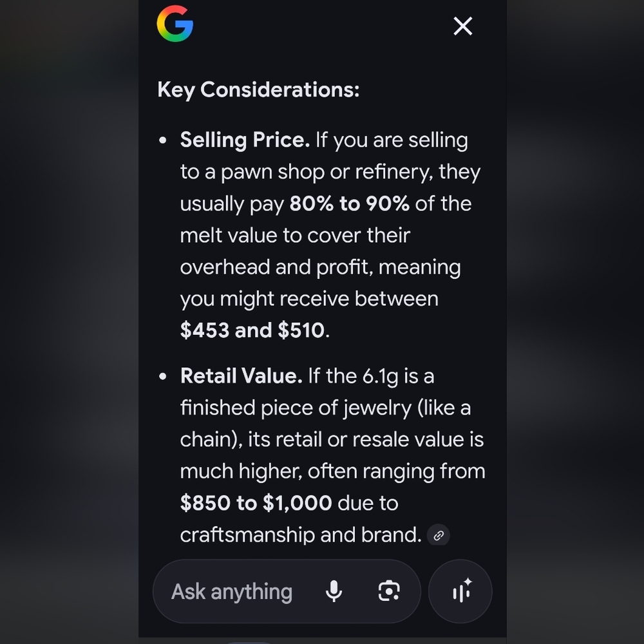
Task: Click the bullet before Retail Value
Action: pos(163,376)
